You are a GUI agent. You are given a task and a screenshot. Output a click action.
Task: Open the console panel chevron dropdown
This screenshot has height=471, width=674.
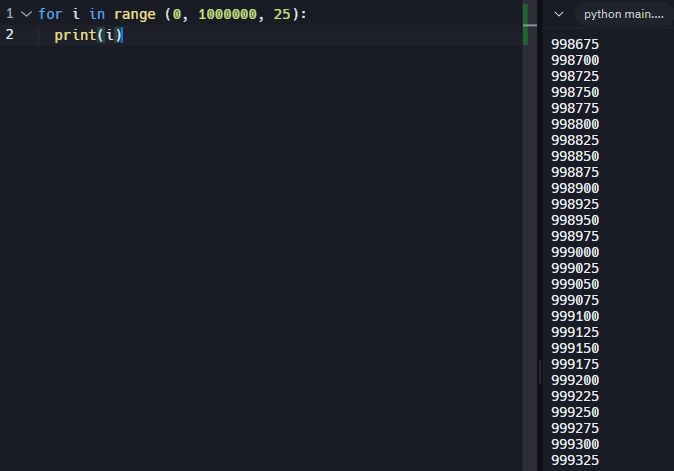559,14
